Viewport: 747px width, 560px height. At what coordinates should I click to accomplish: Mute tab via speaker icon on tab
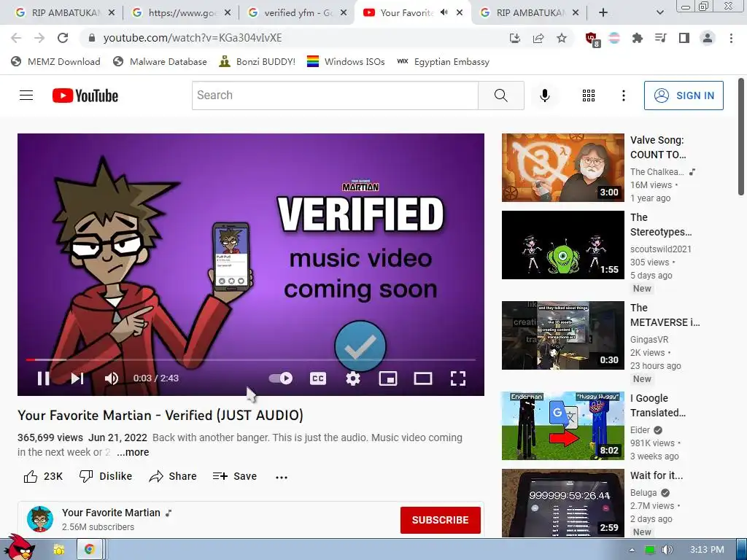[444, 12]
